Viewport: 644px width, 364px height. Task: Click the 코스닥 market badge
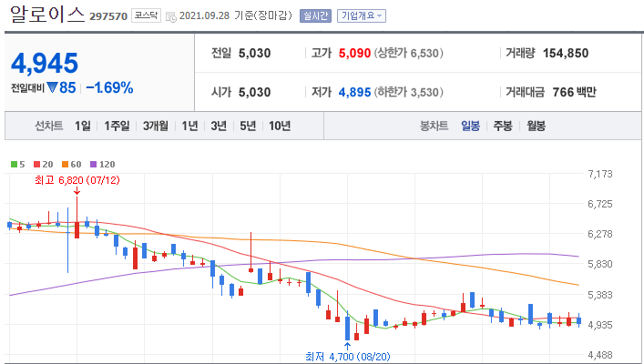[x=146, y=15]
